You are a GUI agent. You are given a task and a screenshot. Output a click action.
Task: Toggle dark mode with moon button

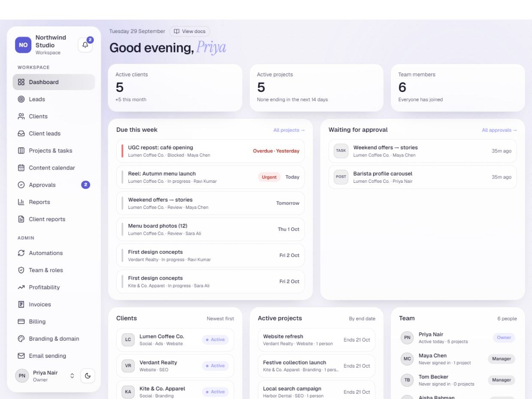point(88,376)
